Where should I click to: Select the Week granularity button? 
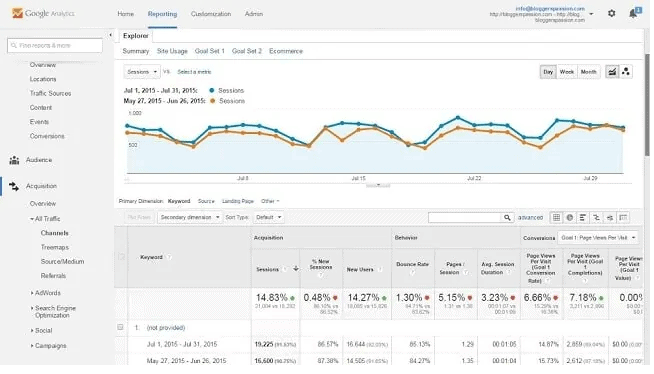[566, 72]
